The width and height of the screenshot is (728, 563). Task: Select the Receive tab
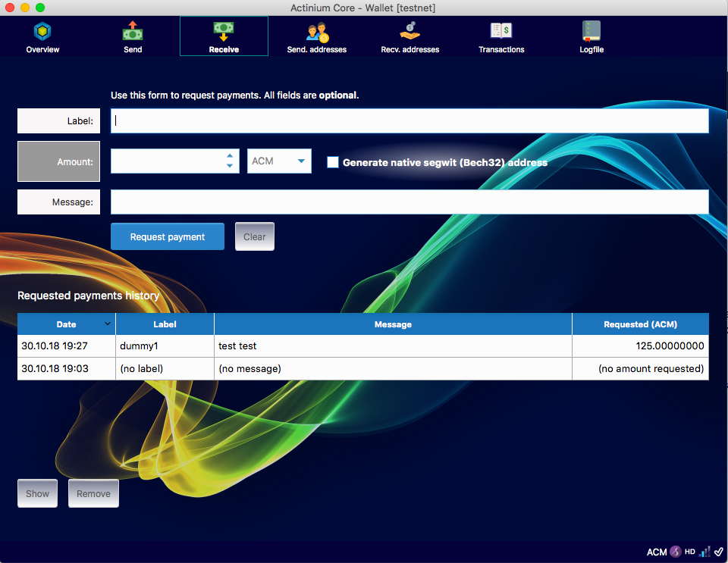224,36
